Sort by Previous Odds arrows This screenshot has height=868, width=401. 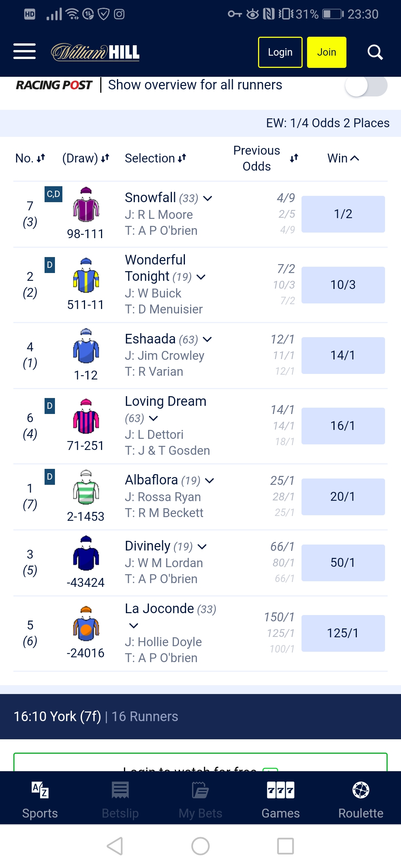pyautogui.click(x=294, y=158)
